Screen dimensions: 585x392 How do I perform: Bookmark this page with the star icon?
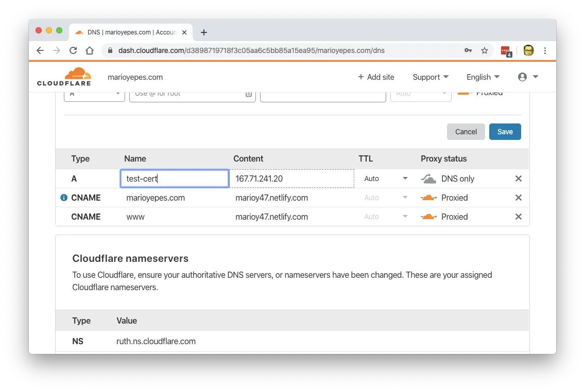pos(484,50)
